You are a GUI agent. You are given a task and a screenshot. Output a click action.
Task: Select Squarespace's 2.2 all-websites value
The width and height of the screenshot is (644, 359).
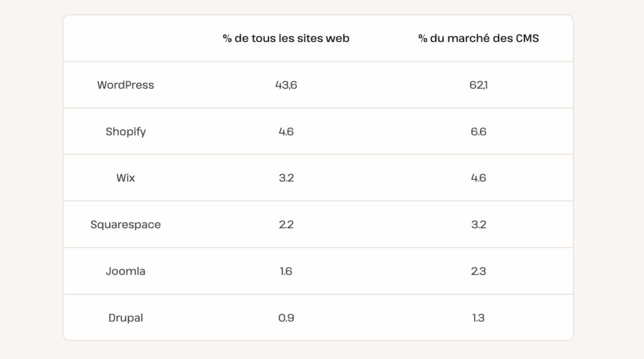pos(286,224)
